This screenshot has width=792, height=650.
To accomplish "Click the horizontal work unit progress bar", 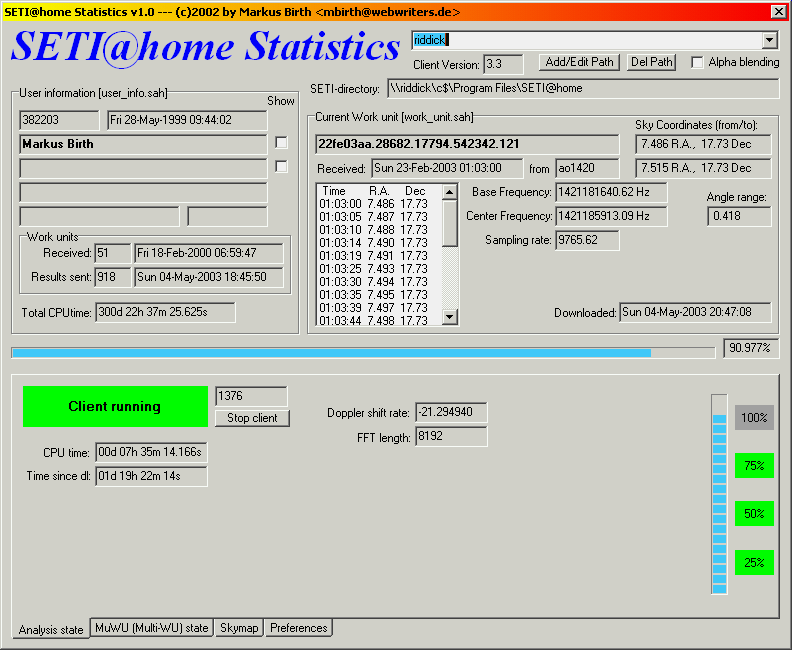I will [364, 353].
